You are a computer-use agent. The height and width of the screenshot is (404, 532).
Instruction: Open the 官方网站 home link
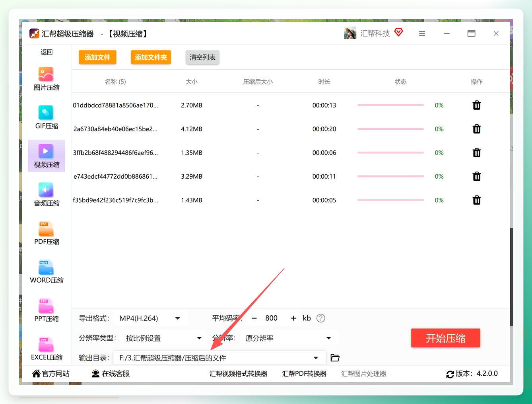51,373
